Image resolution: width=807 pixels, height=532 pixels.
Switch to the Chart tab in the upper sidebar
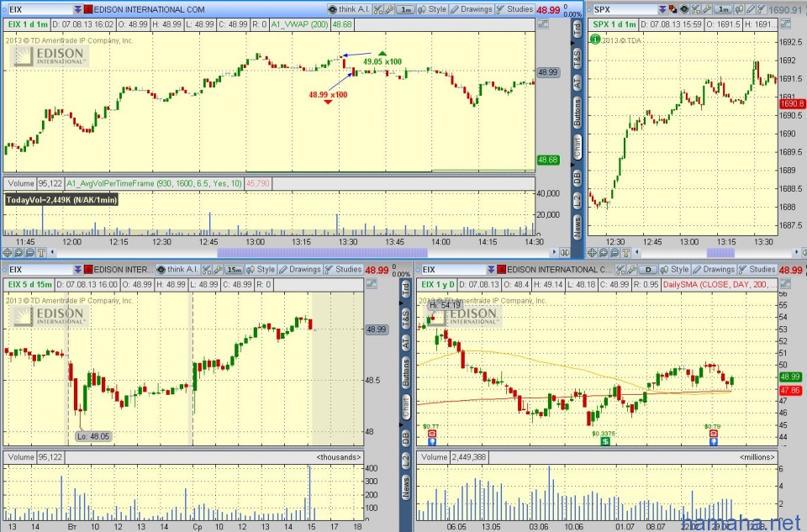tap(577, 148)
